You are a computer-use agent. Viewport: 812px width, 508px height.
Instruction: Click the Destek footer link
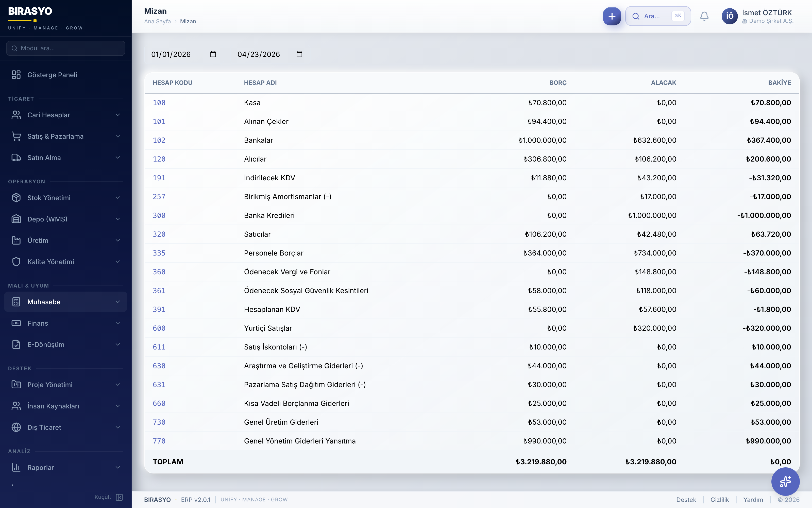[x=686, y=500]
